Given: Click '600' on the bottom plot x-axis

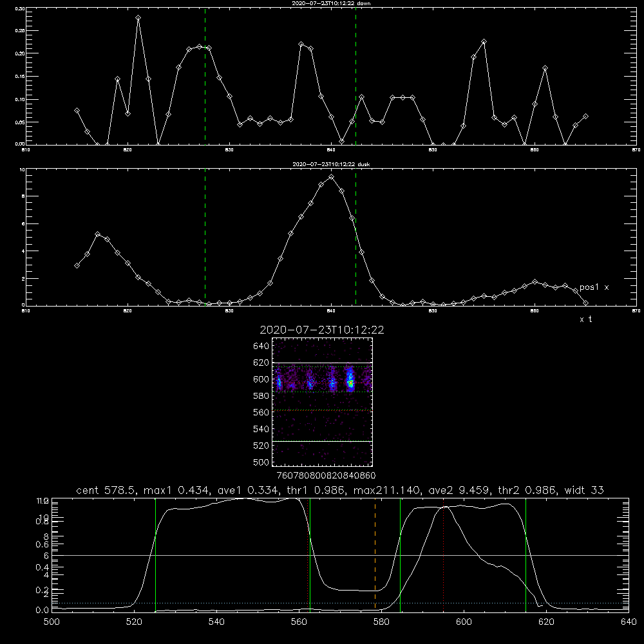Looking at the screenshot, I should (464, 622).
